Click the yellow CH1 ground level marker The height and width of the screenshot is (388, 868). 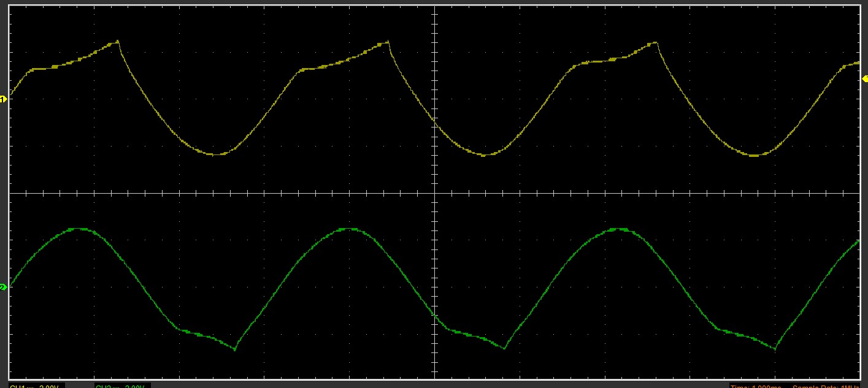click(x=3, y=99)
